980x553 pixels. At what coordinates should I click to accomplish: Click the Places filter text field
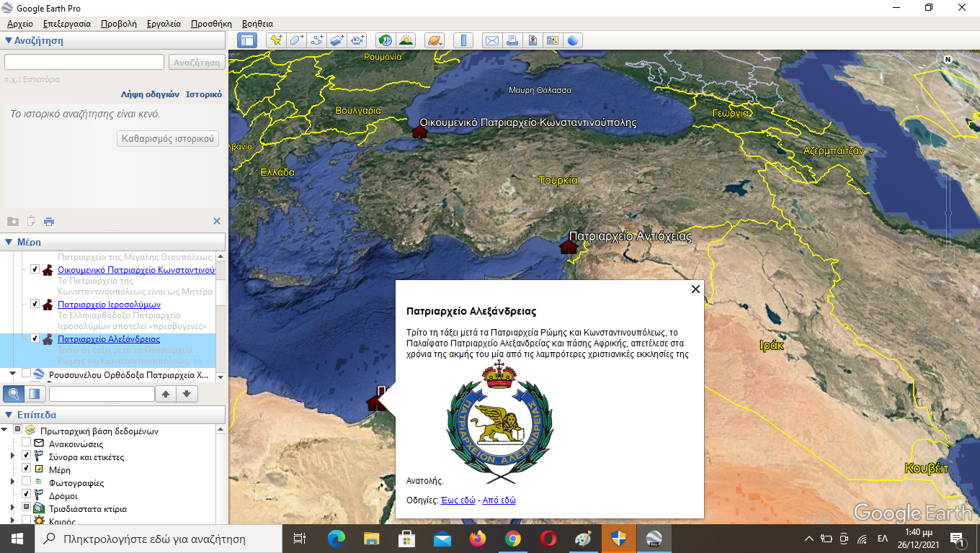102,394
